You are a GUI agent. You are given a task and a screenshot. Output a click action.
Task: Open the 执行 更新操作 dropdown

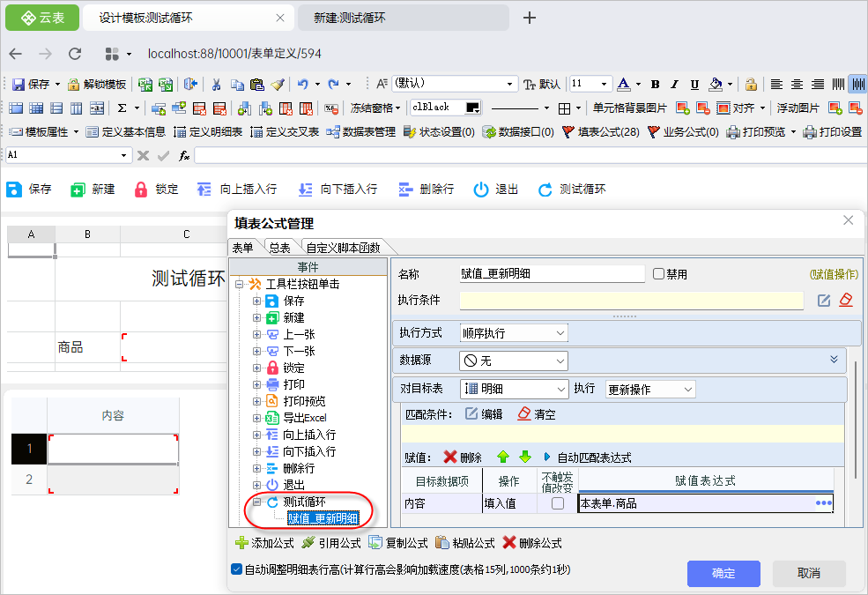650,390
